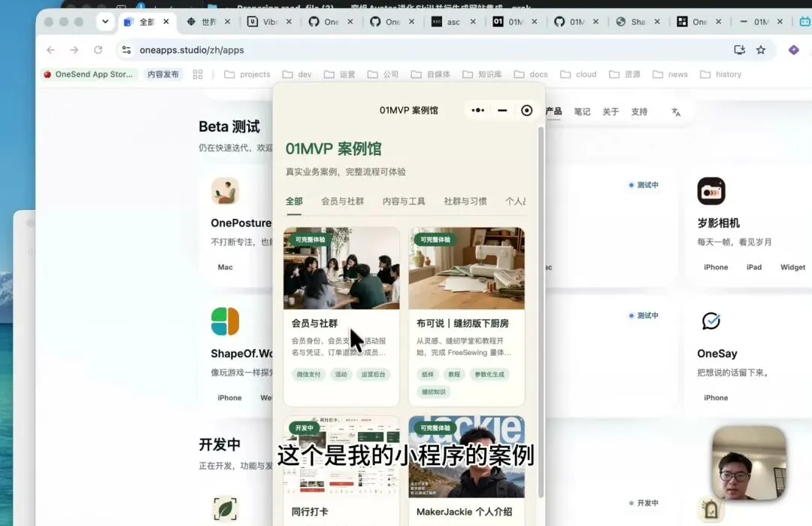Click the 运营后台 tag

pos(373,374)
